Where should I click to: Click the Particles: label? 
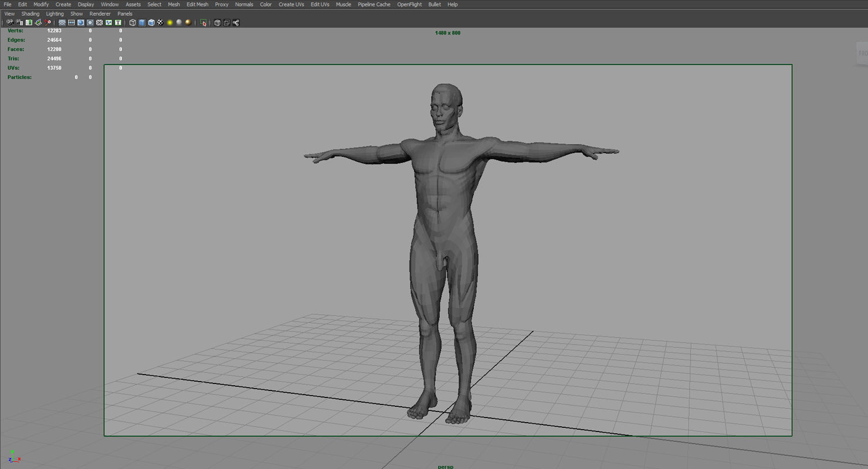pyautogui.click(x=19, y=77)
